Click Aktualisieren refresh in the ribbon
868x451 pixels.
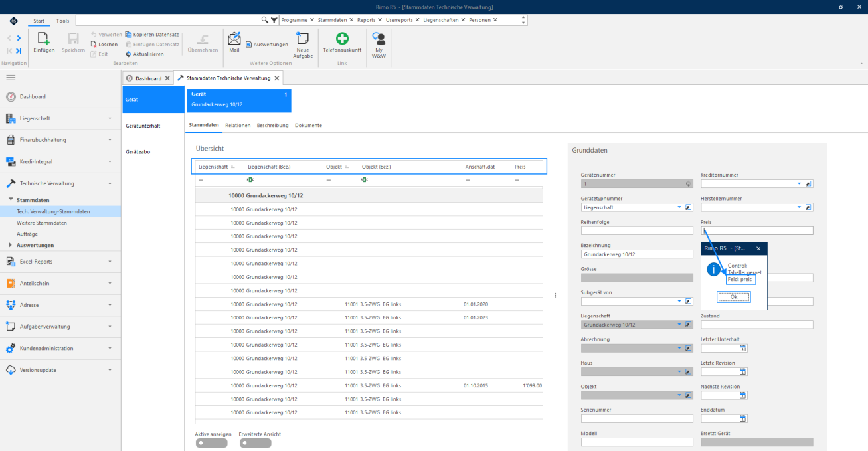(x=144, y=54)
